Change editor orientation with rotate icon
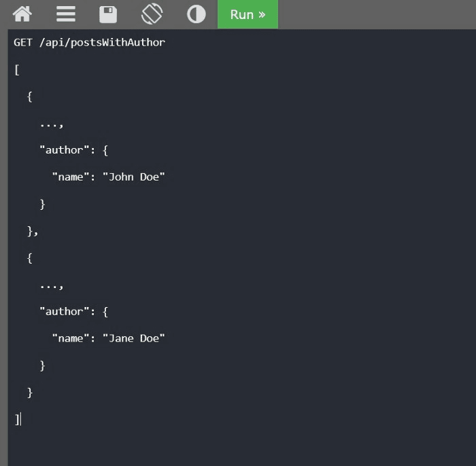The width and height of the screenshot is (476, 466). (152, 14)
